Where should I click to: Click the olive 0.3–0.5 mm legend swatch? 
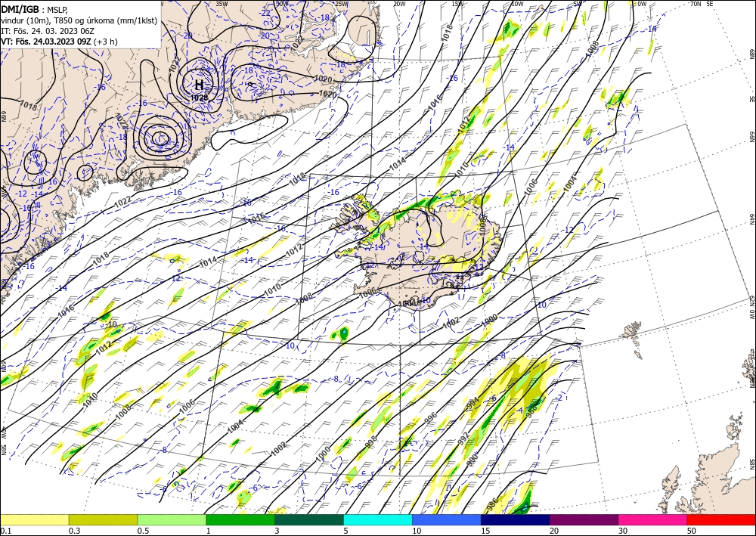click(x=103, y=519)
